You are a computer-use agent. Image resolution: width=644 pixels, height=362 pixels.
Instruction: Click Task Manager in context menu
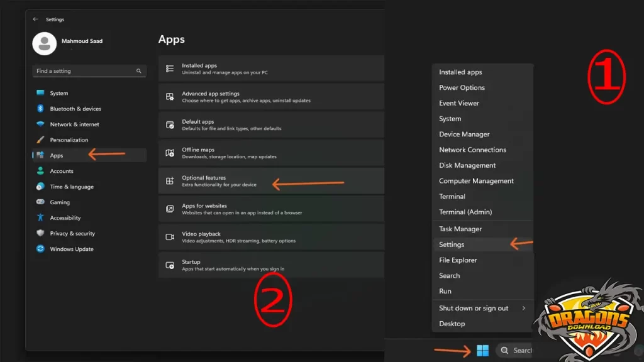pyautogui.click(x=460, y=229)
